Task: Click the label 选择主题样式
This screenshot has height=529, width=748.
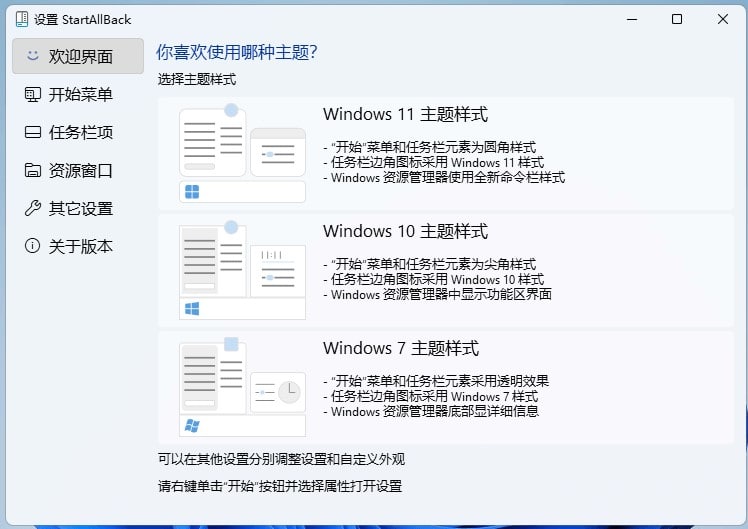Action: click(197, 79)
